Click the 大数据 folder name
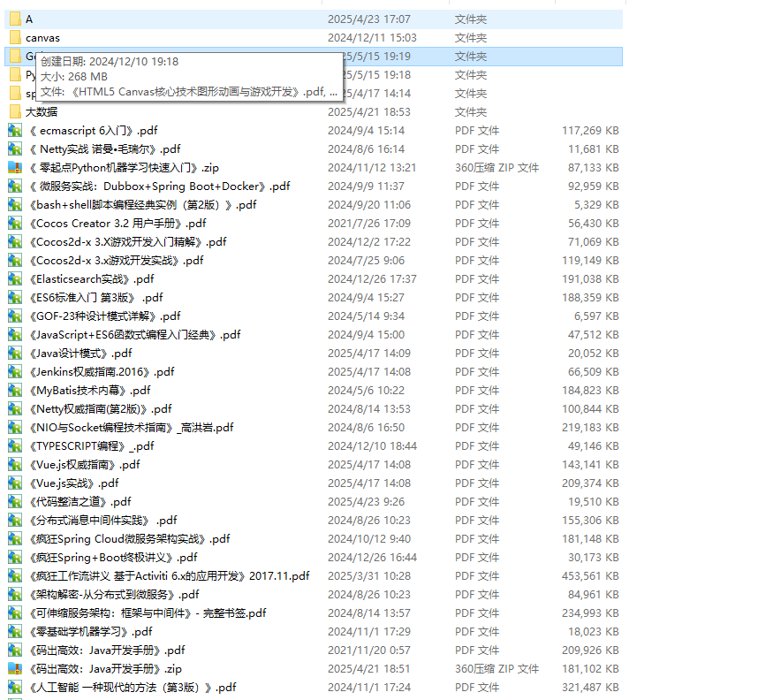 [x=42, y=112]
